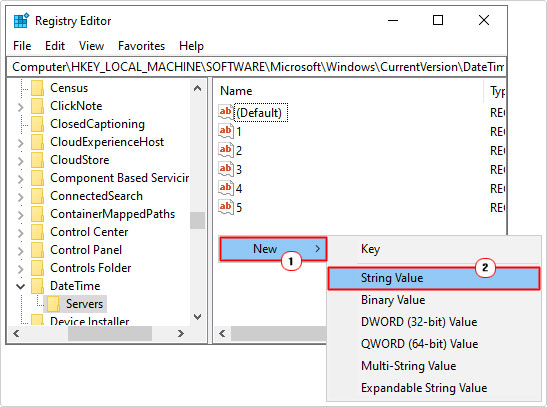The height and width of the screenshot is (407, 547).
Task: Choose Binary Value from the submenu
Action: pyautogui.click(x=434, y=300)
